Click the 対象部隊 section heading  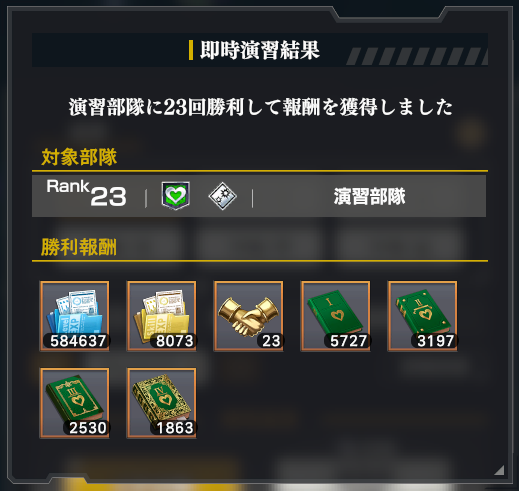79,157
